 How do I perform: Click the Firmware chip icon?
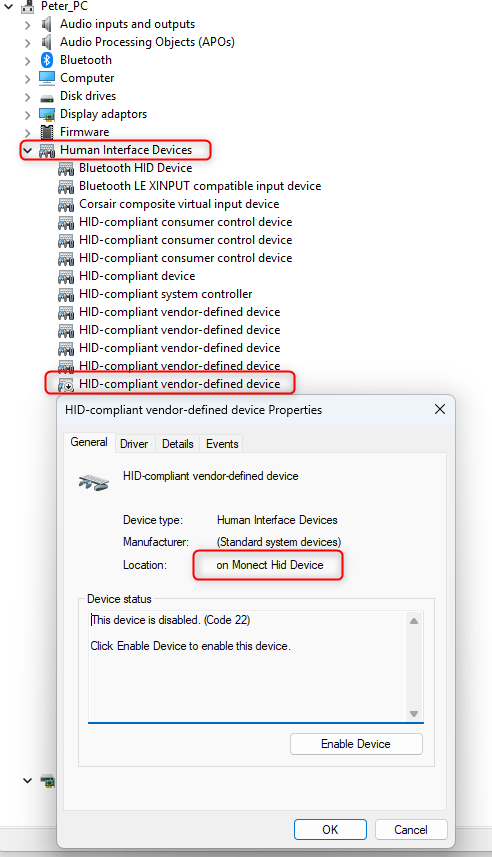pos(47,132)
